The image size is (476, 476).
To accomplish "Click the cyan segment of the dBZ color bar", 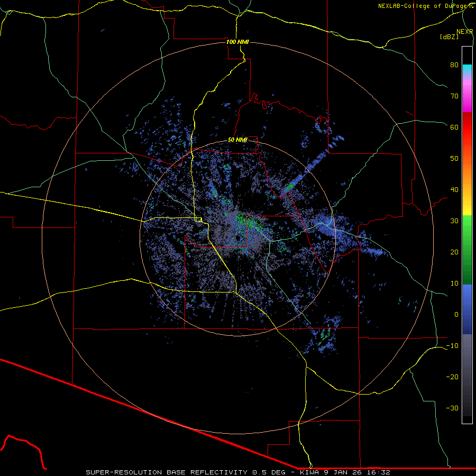I will click(x=467, y=69).
